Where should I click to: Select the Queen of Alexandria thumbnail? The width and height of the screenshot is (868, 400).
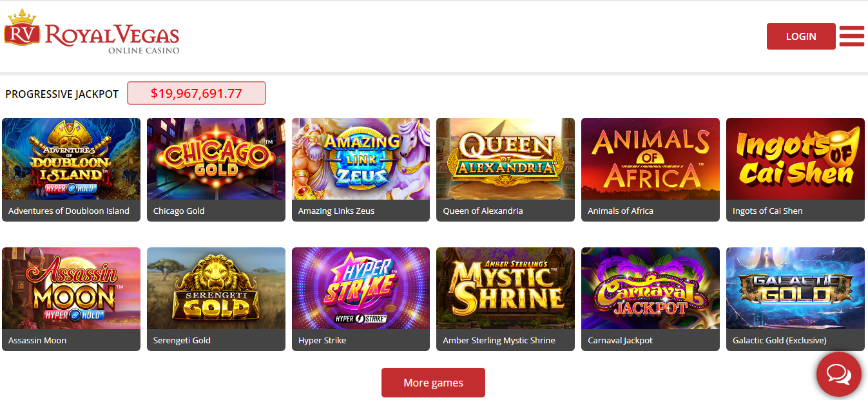tap(505, 158)
